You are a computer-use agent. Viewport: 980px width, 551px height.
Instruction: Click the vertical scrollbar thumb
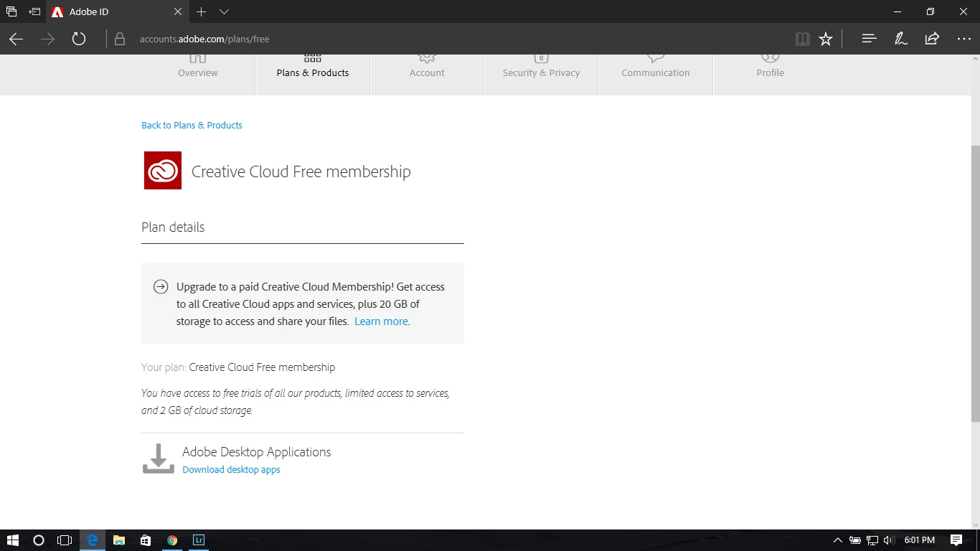(975, 283)
